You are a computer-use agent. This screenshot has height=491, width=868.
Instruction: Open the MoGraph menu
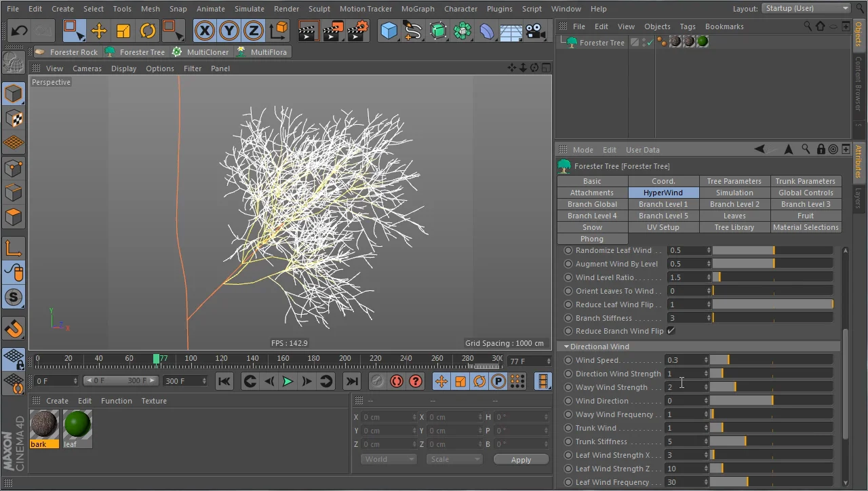(x=418, y=9)
